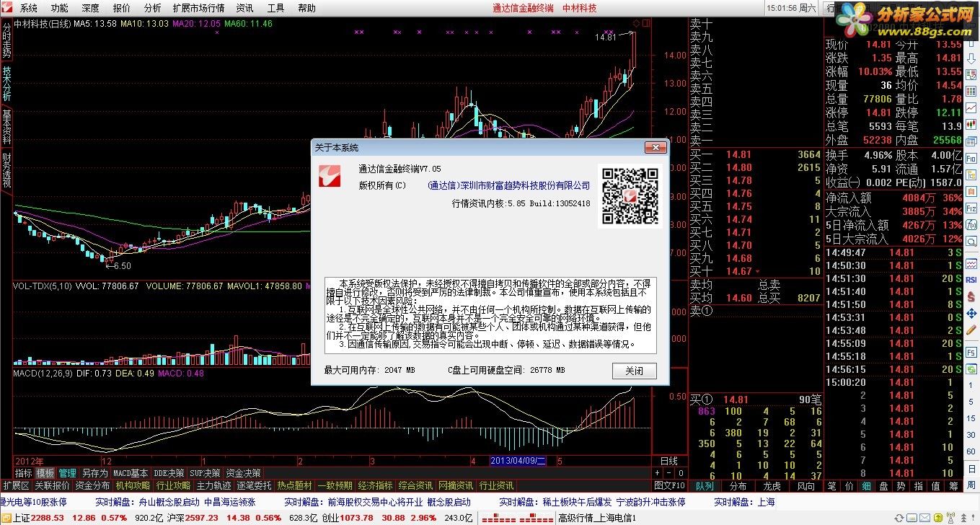Click the envelope message icon in status bar
Screen dimensions: 980x525
click(x=924, y=518)
